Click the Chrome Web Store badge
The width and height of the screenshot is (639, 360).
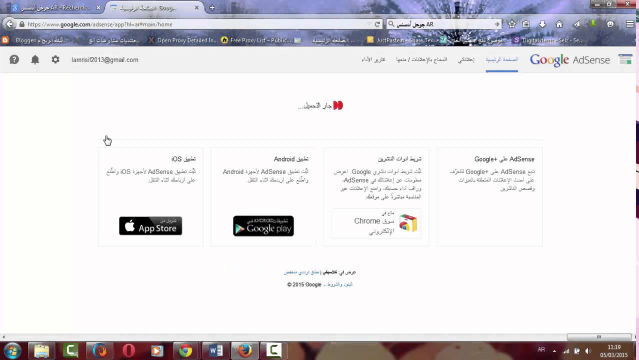[376, 223]
